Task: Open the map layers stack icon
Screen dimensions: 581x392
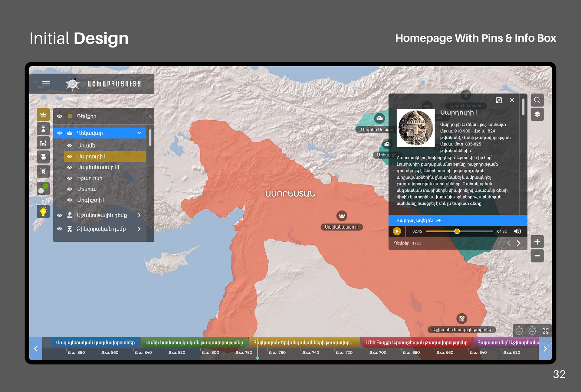Action: click(x=537, y=114)
